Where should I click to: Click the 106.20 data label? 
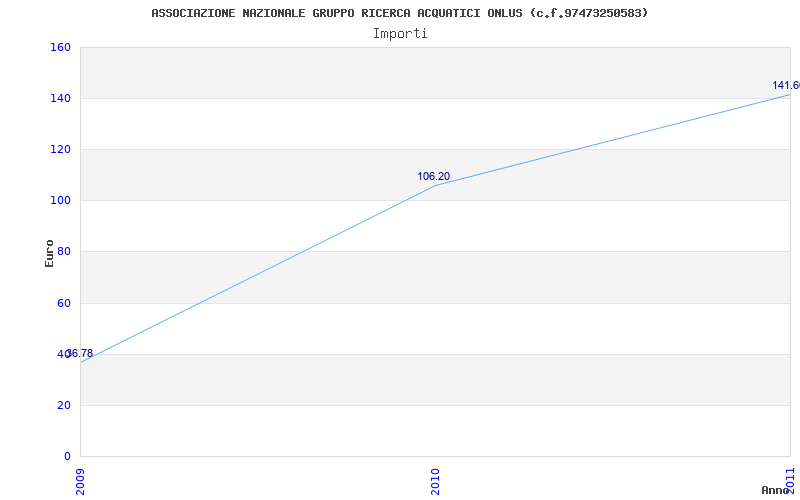[x=434, y=177]
